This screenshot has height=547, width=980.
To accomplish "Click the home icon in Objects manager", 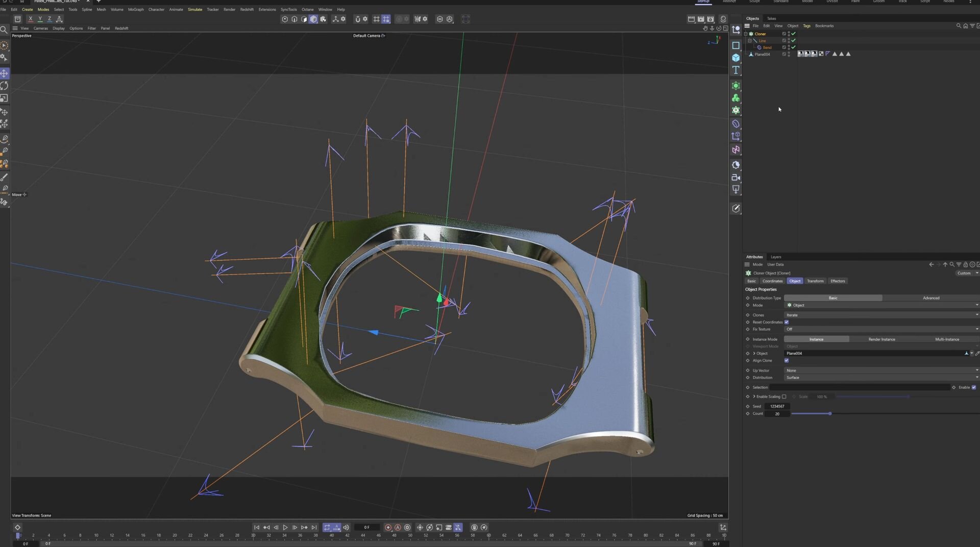I will point(965,26).
